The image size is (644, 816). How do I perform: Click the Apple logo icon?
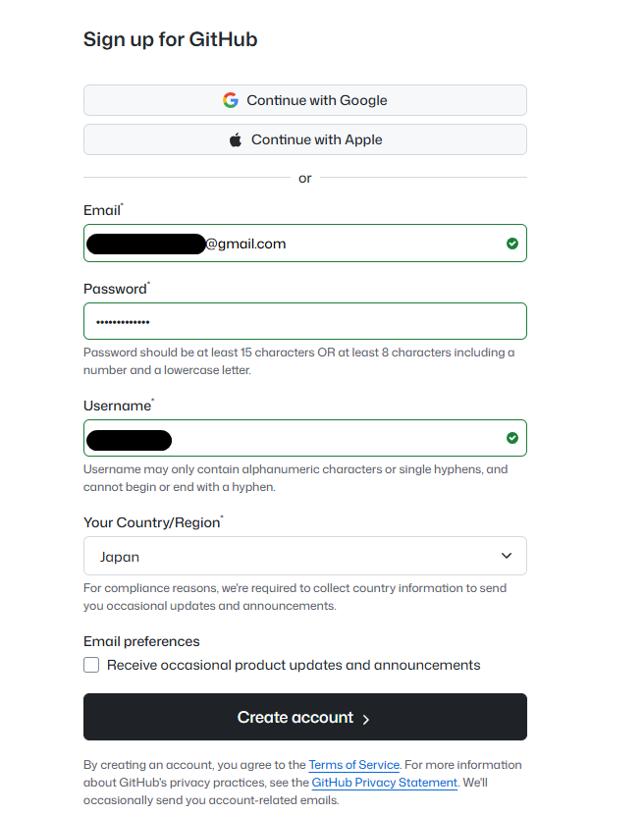click(x=236, y=138)
